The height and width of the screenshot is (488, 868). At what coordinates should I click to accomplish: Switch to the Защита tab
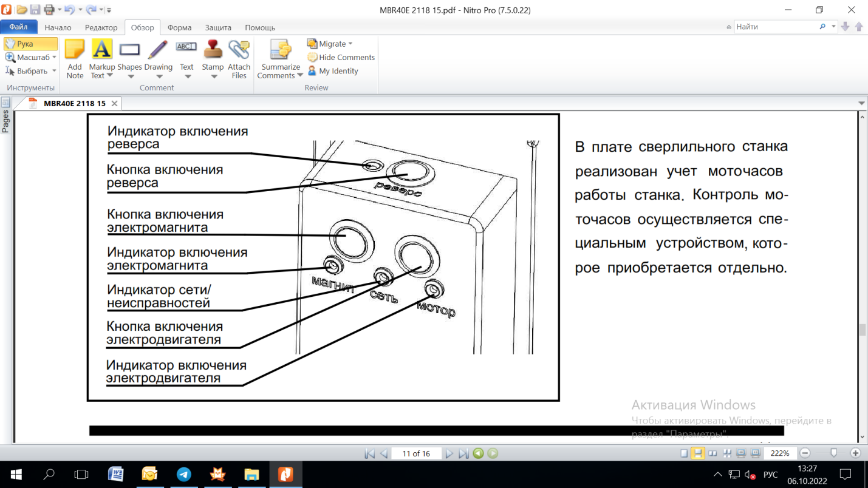pyautogui.click(x=218, y=27)
